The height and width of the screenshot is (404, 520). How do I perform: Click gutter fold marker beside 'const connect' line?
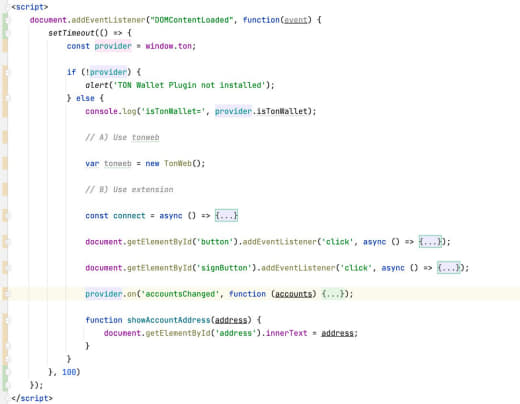coord(6,216)
